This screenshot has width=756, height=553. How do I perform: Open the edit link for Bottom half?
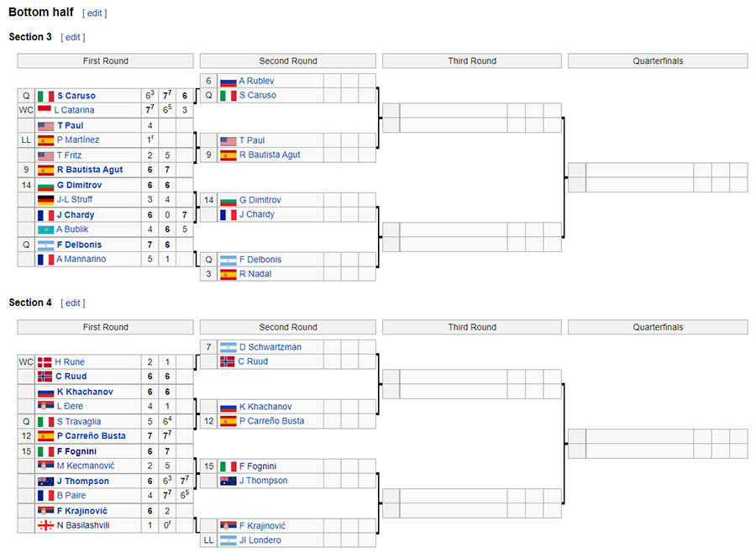point(94,13)
